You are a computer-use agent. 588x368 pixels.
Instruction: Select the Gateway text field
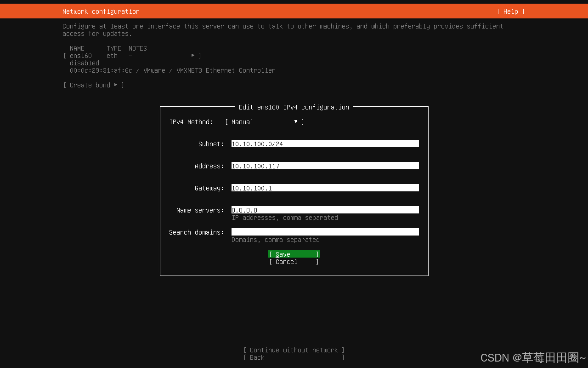pos(325,188)
